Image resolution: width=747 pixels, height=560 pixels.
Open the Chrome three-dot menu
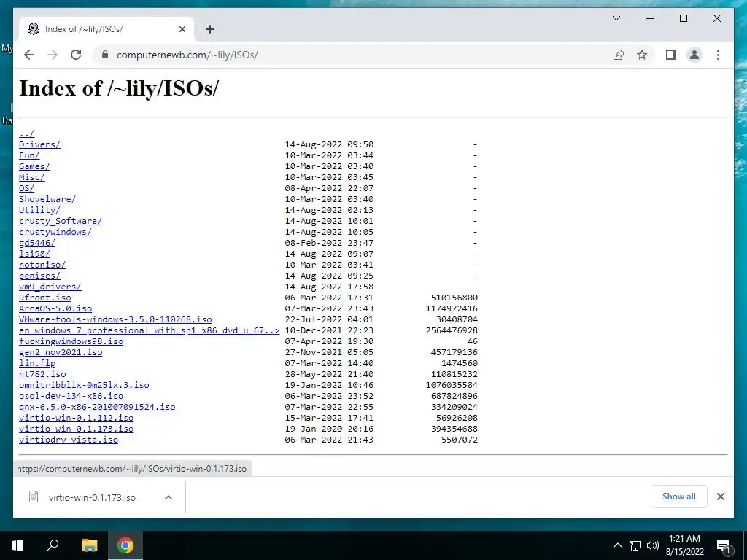[x=718, y=55]
